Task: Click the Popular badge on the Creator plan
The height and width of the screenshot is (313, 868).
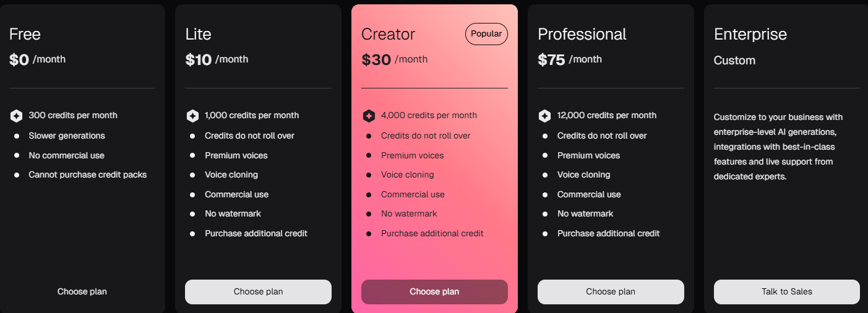Action: [x=486, y=34]
